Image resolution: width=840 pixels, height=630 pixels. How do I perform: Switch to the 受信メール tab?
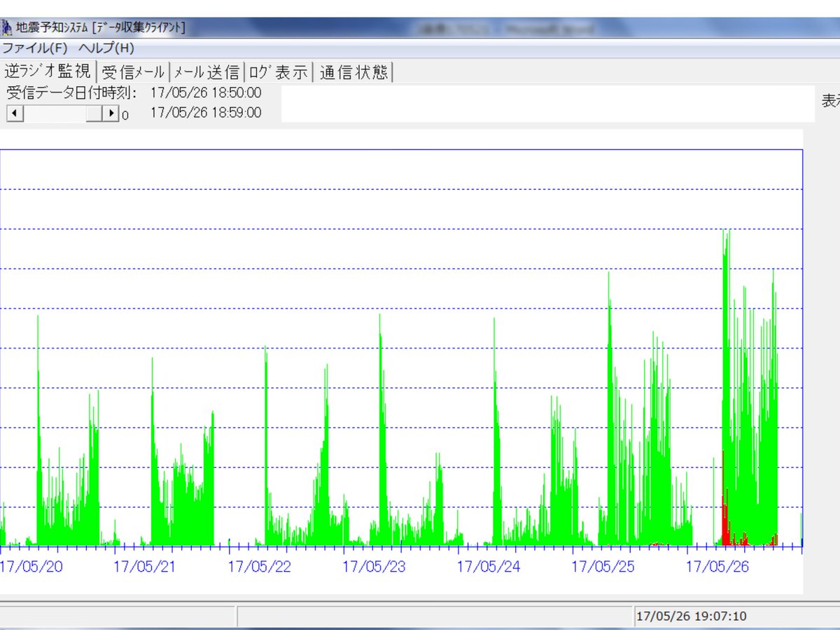click(x=133, y=72)
